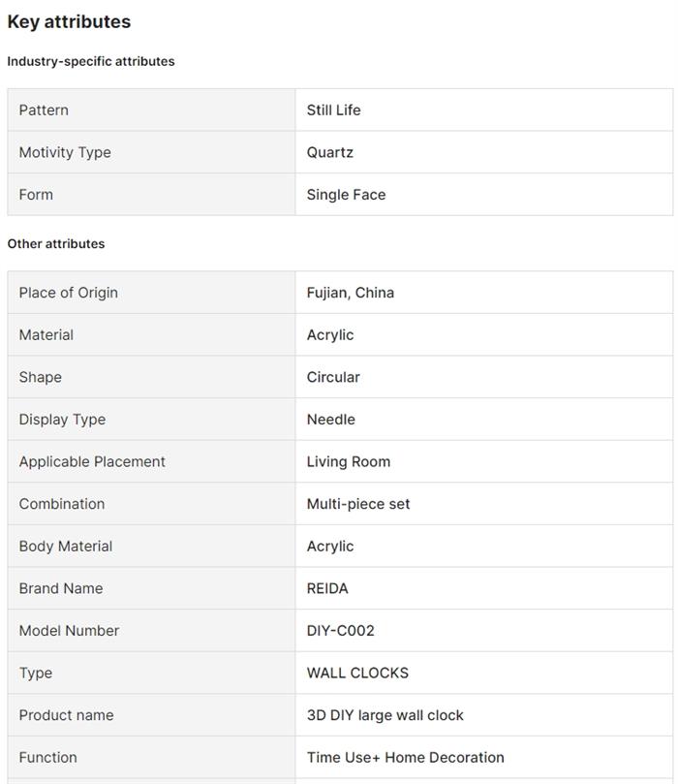Image resolution: width=678 pixels, height=784 pixels.
Task: Click the Multi-piece set combination value
Action: (x=358, y=504)
